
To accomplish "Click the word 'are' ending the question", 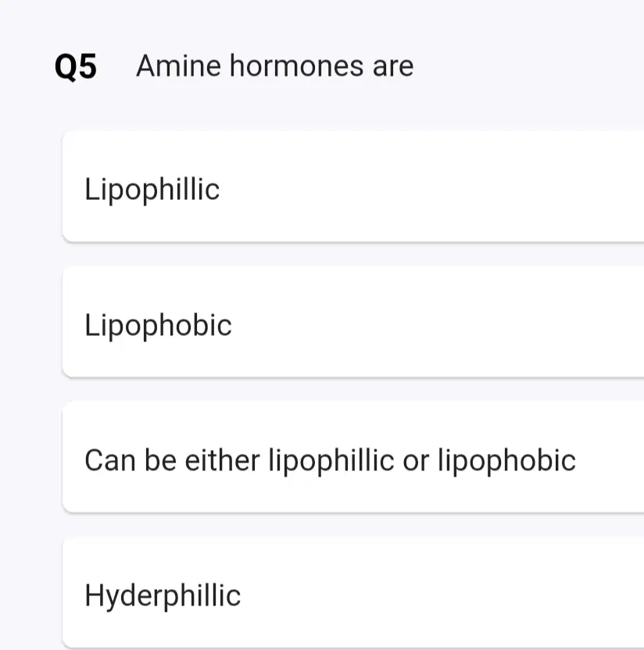I will 393,67.
